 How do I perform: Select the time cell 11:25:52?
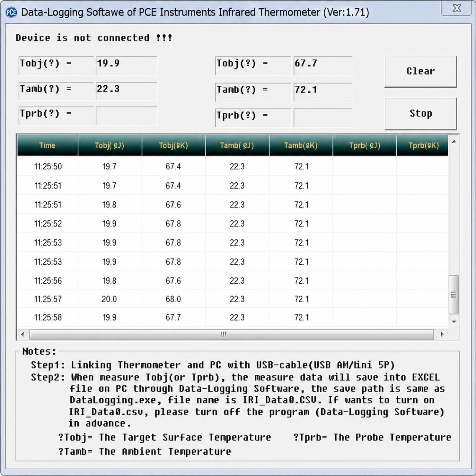tap(48, 224)
